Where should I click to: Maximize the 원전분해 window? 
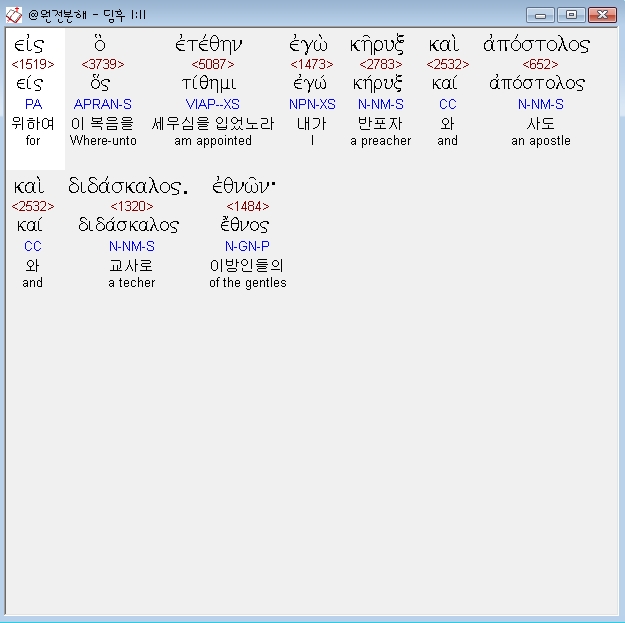pyautogui.click(x=571, y=15)
